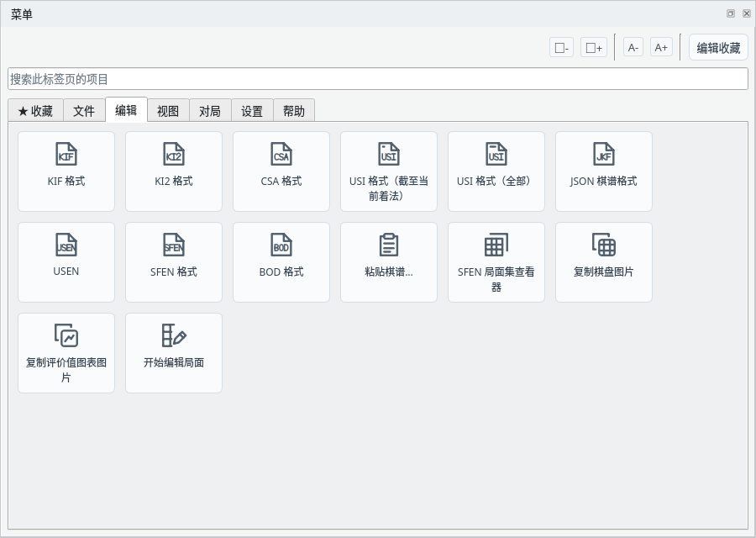The width and height of the screenshot is (756, 538).
Task: Shrink tile size with the □- button
Action: coord(561,48)
